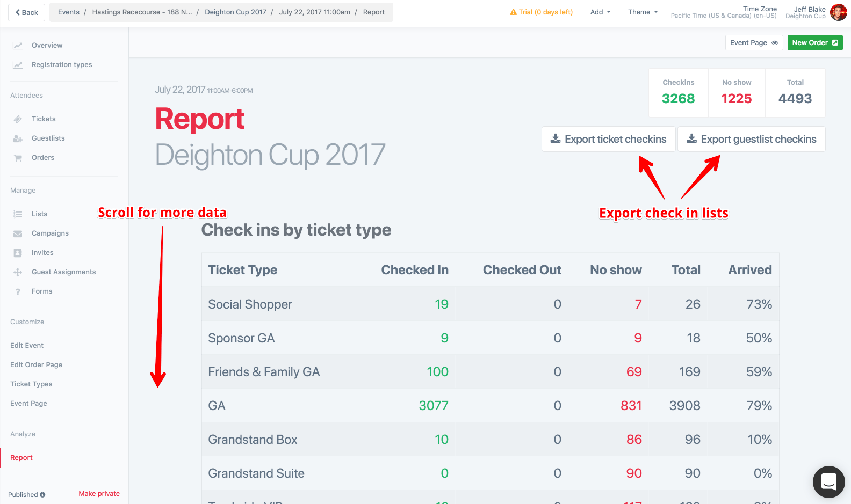The height and width of the screenshot is (504, 851).
Task: Open Registration types in sidebar
Action: tap(62, 65)
